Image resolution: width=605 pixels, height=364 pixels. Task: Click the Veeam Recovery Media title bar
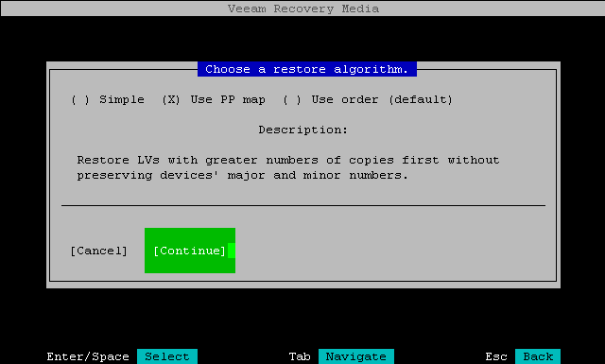(x=302, y=9)
